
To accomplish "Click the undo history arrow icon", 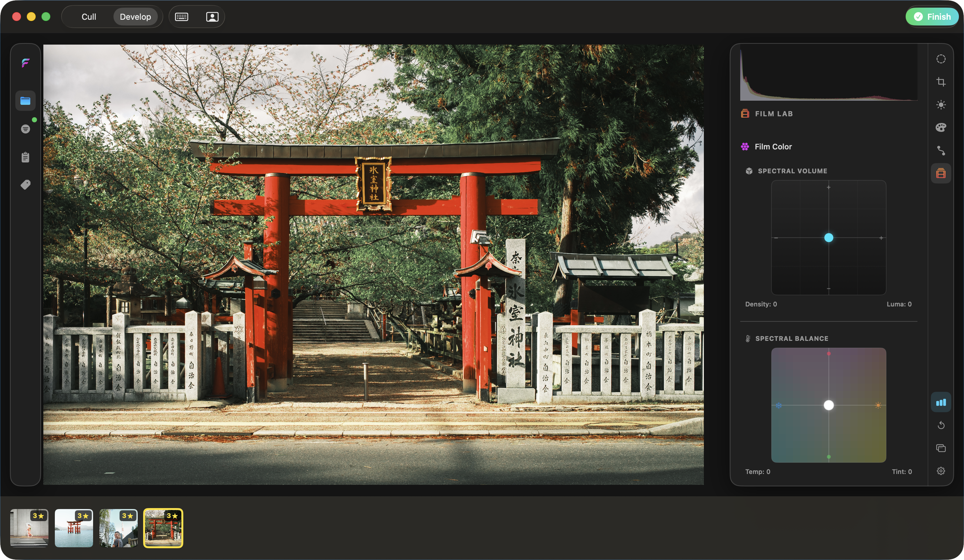I will 941,425.
